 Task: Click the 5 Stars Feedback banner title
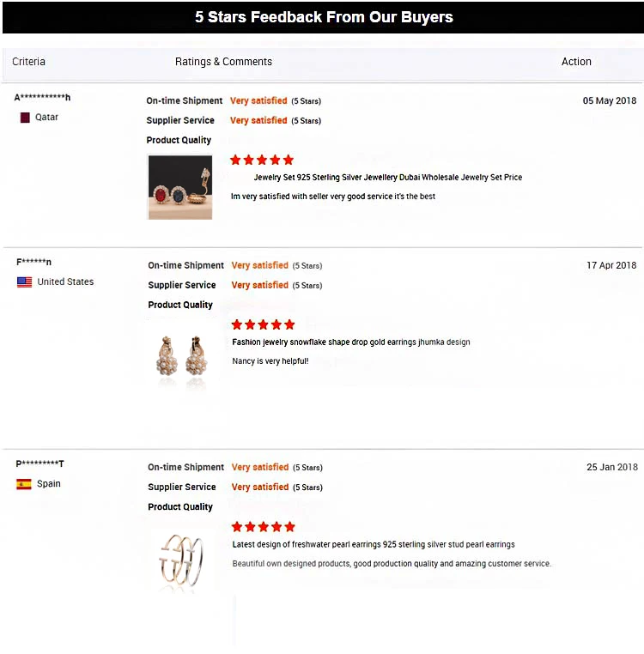click(324, 17)
